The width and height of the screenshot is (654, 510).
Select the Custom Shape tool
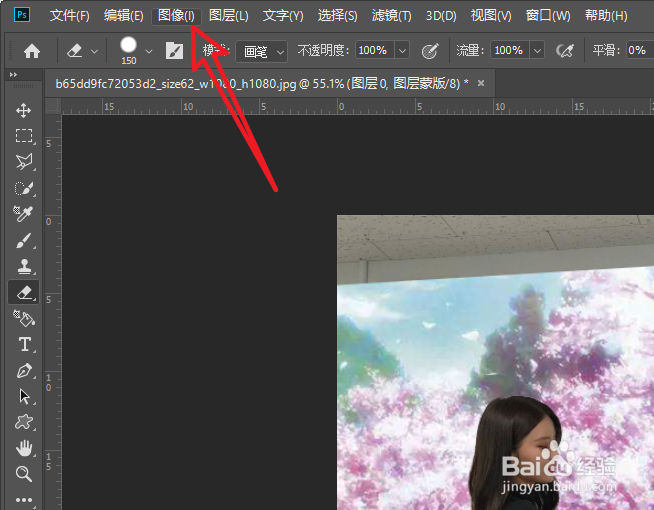23,422
